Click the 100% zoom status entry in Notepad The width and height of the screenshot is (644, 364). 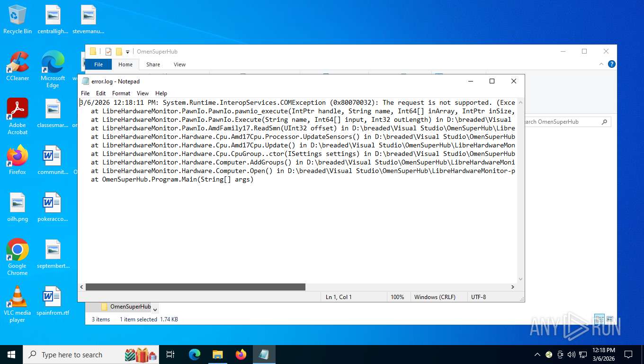point(397,297)
